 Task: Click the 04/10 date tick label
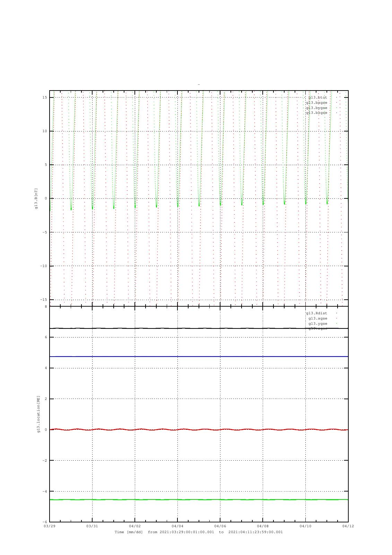[305, 526]
